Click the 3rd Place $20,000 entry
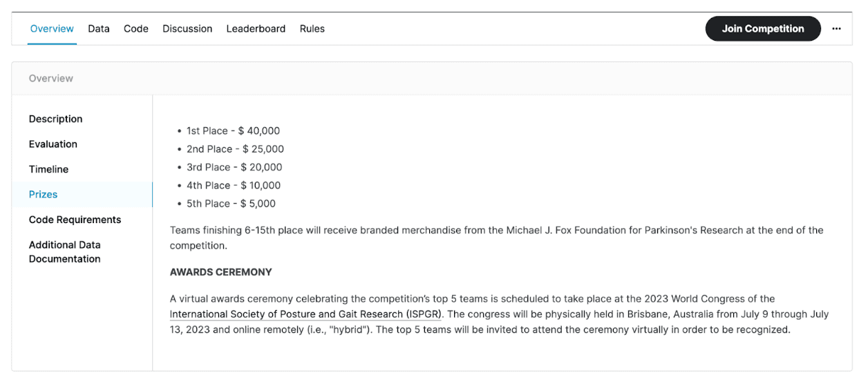868x384 pixels. pyautogui.click(x=234, y=167)
